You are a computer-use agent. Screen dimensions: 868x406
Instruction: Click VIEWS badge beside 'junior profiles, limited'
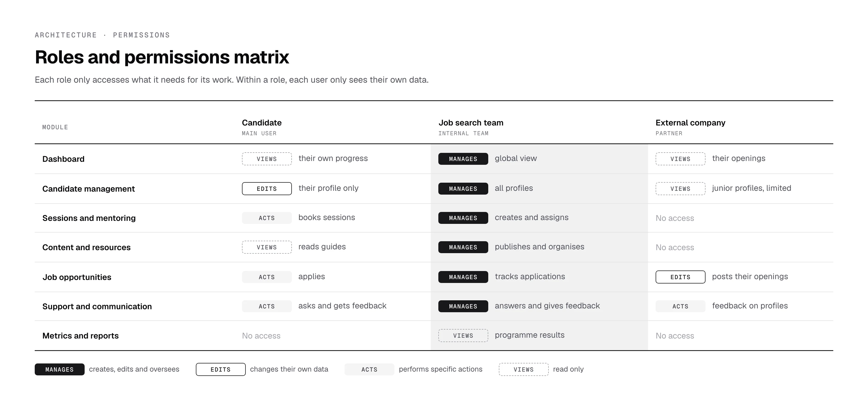tap(681, 189)
